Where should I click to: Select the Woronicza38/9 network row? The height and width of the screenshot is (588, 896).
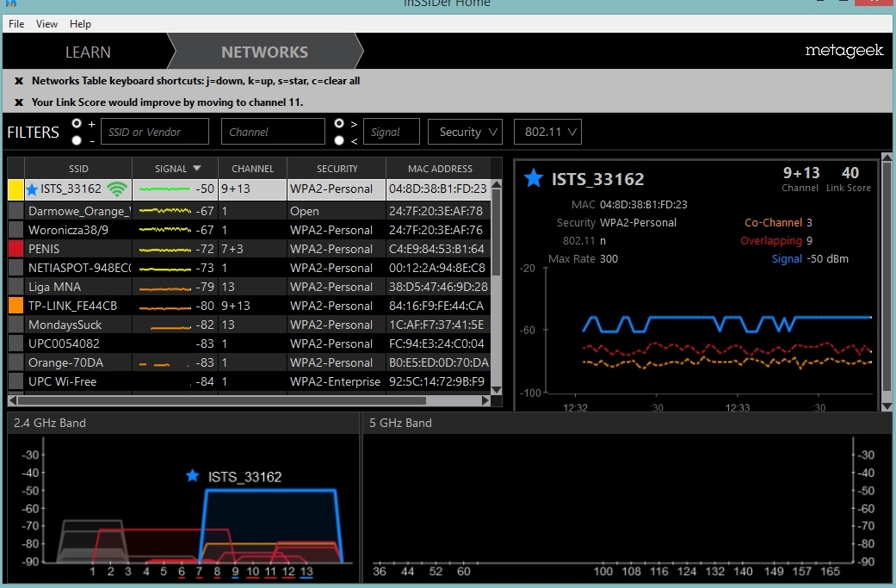(249, 230)
